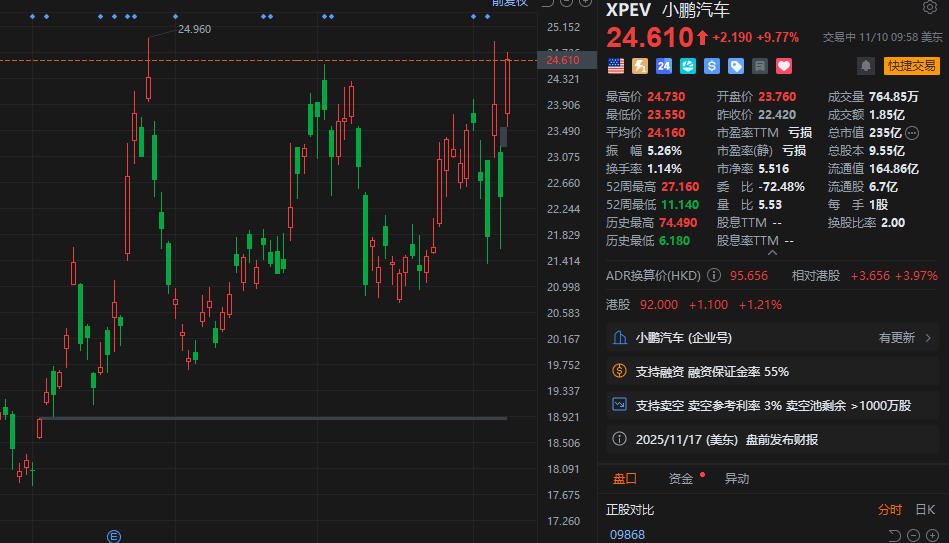Image resolution: width=949 pixels, height=543 pixels.
Task: Expand 小鹏汽车 企业号 updates chevron
Action: pyautogui.click(x=928, y=338)
